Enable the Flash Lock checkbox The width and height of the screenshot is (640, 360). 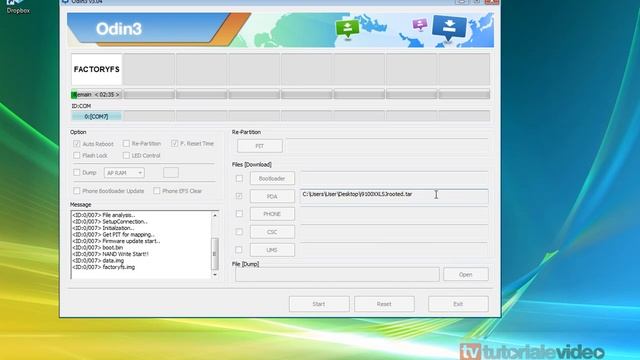tap(77, 155)
